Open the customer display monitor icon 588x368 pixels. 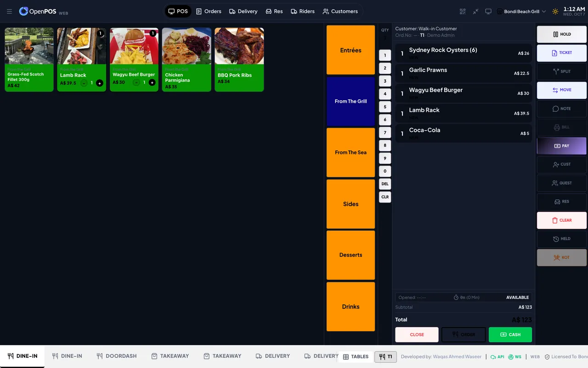coord(488,11)
